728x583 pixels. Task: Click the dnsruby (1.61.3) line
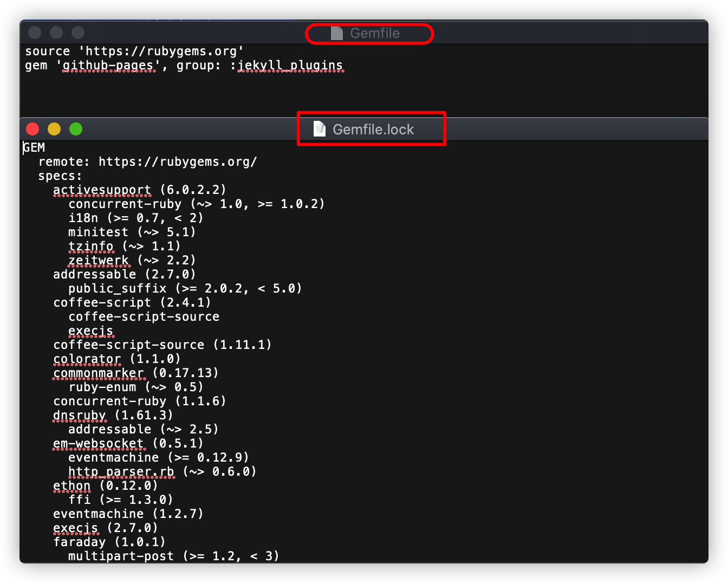pyautogui.click(x=113, y=416)
